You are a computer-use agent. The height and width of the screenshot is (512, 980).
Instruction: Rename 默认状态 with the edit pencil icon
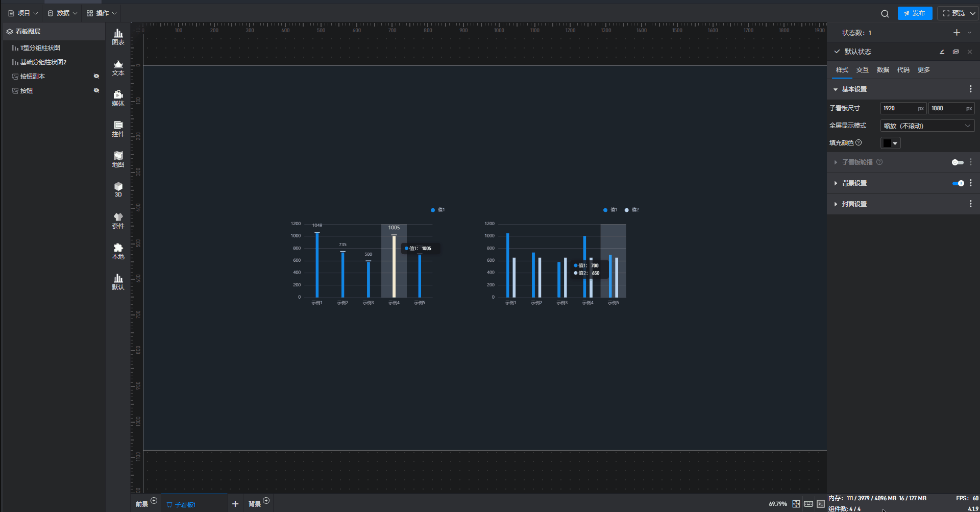coord(942,52)
